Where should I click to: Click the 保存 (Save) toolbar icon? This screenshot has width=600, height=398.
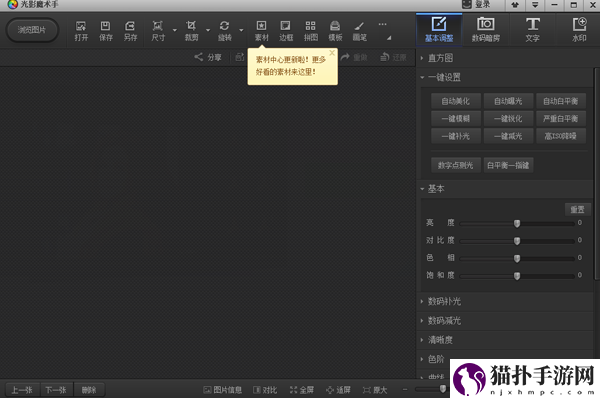106,31
